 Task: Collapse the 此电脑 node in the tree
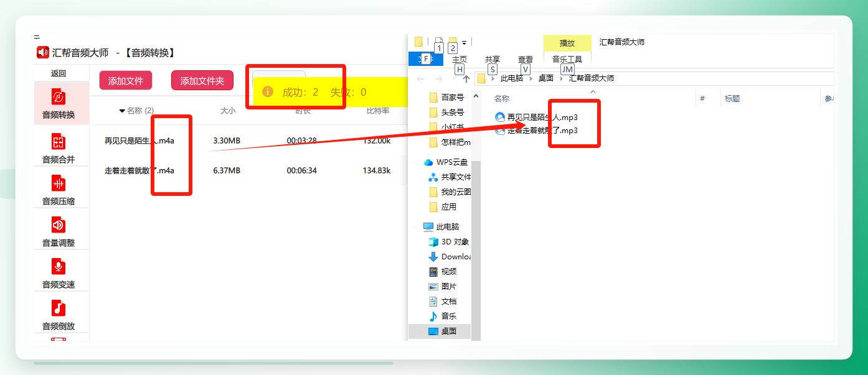click(x=415, y=227)
